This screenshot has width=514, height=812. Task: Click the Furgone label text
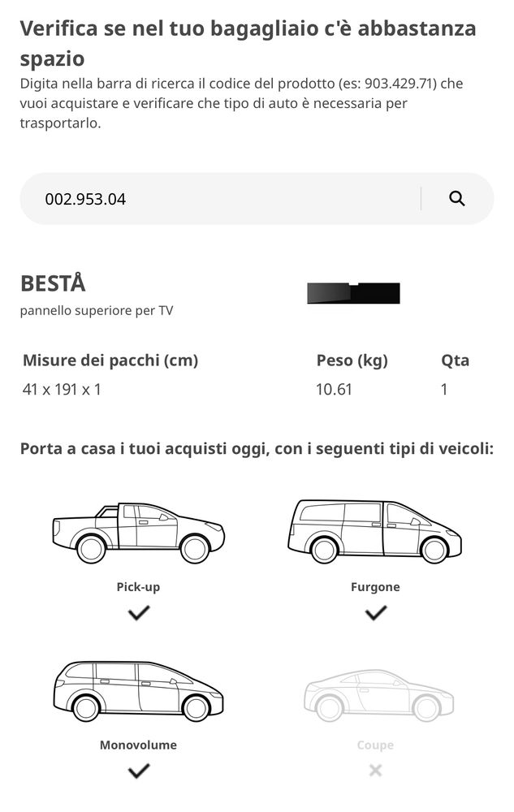click(x=375, y=587)
